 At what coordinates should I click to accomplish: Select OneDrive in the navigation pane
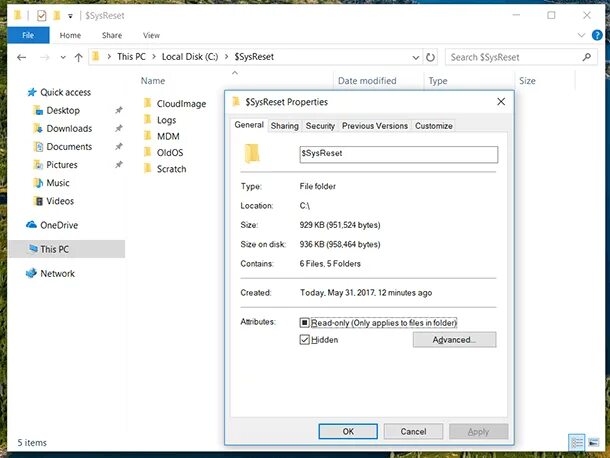[x=59, y=225]
